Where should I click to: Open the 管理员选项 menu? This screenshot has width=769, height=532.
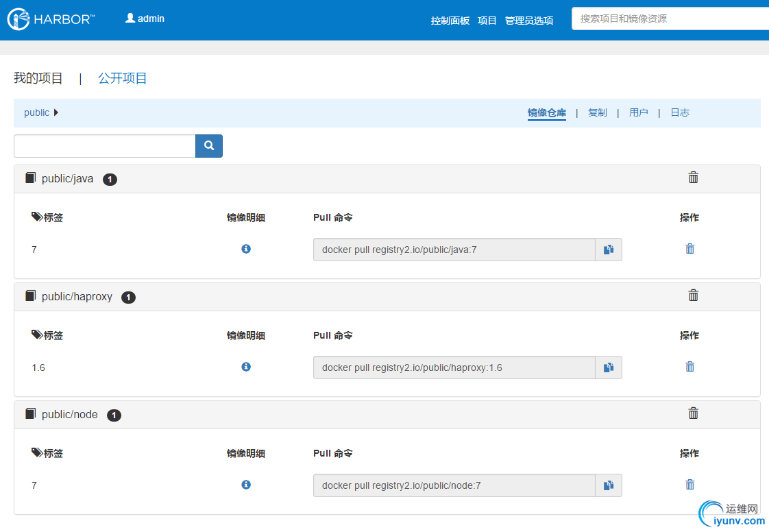point(528,21)
